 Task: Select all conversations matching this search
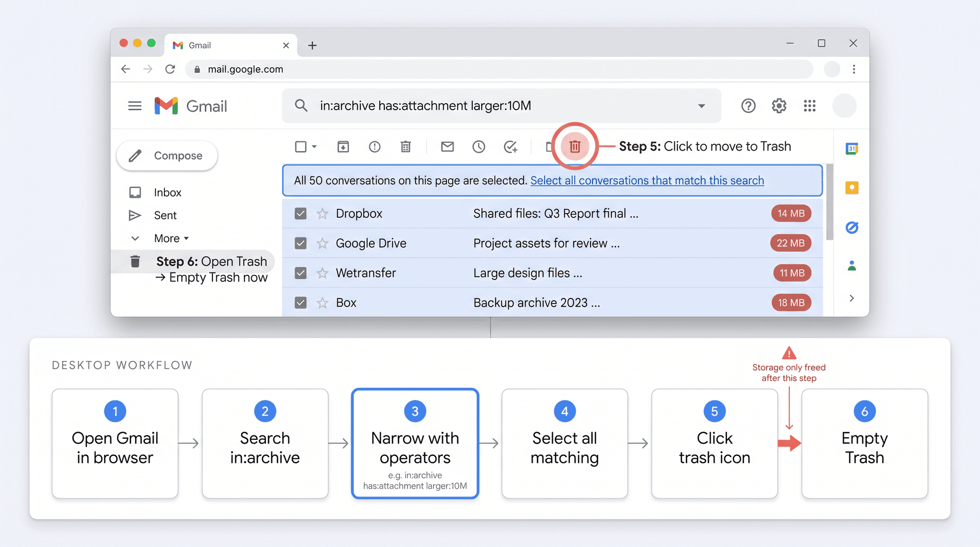(647, 180)
